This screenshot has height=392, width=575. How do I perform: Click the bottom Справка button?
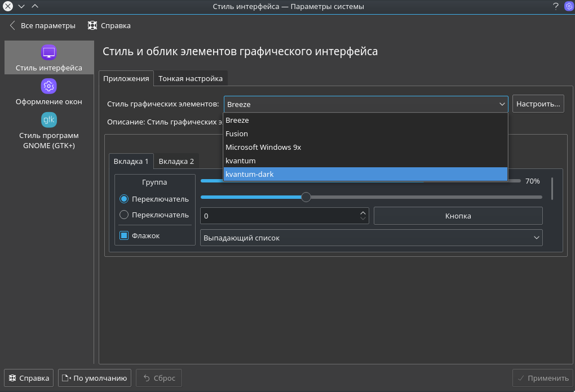point(29,378)
